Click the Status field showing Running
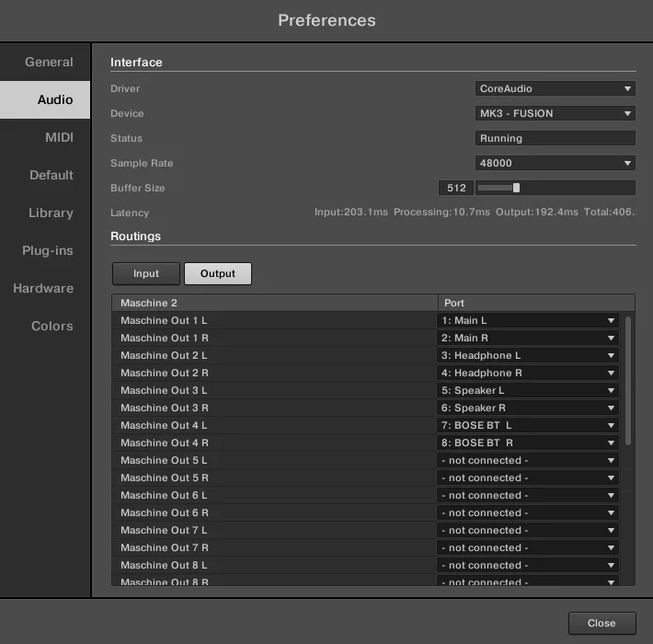Viewport: 653px width, 644px height. coord(556,138)
